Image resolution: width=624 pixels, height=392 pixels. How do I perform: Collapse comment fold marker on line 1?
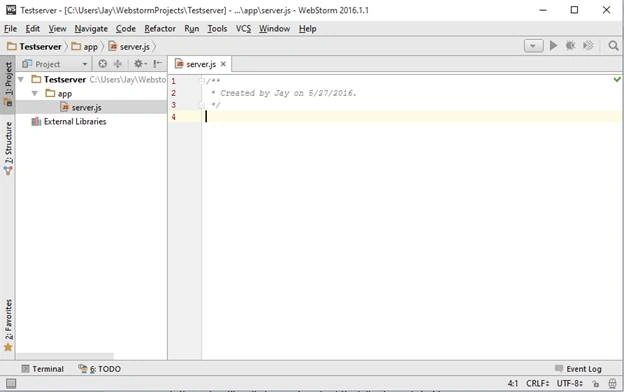203,81
